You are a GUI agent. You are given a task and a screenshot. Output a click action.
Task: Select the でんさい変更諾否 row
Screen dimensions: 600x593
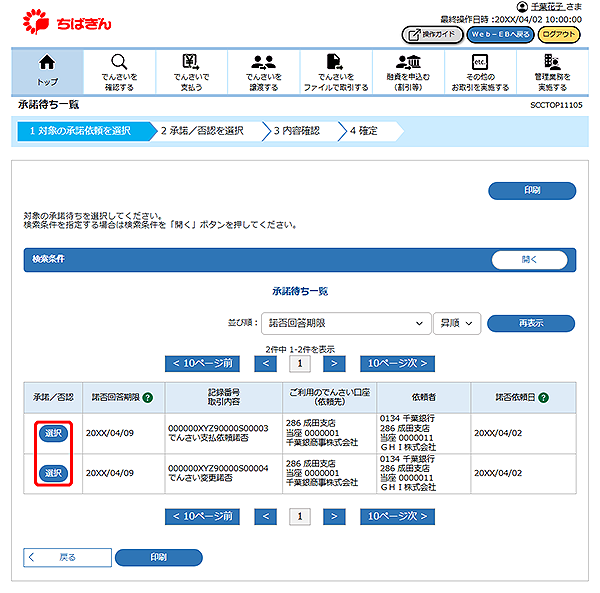point(53,472)
